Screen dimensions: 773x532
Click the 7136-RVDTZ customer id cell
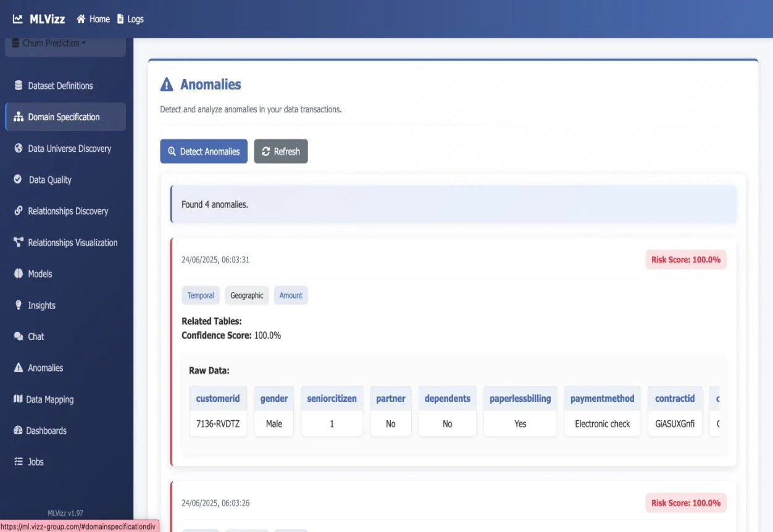(218, 424)
